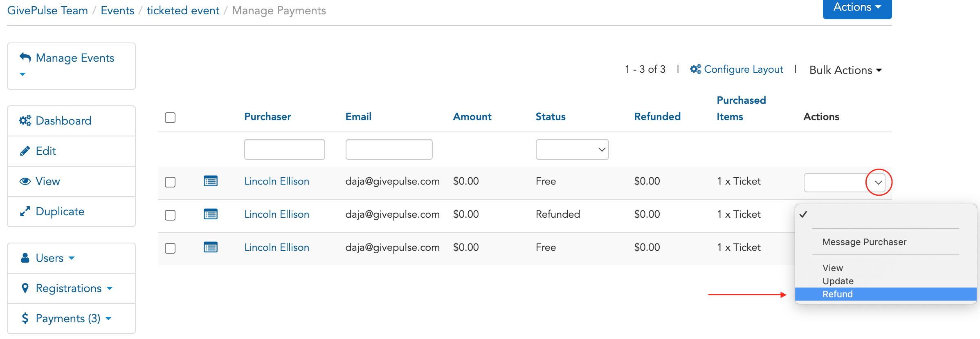Image resolution: width=980 pixels, height=339 pixels.
Task: Open details icon for the Free payment, first row
Action: [211, 181]
